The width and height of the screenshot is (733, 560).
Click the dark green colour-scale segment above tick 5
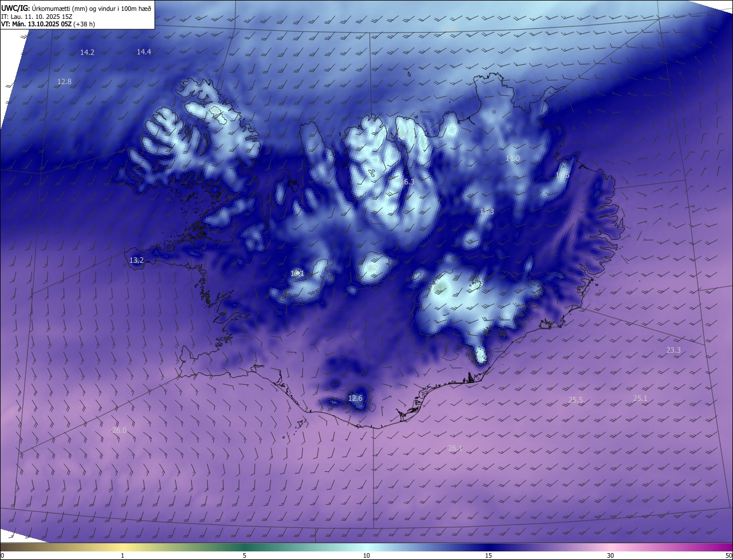click(x=245, y=547)
